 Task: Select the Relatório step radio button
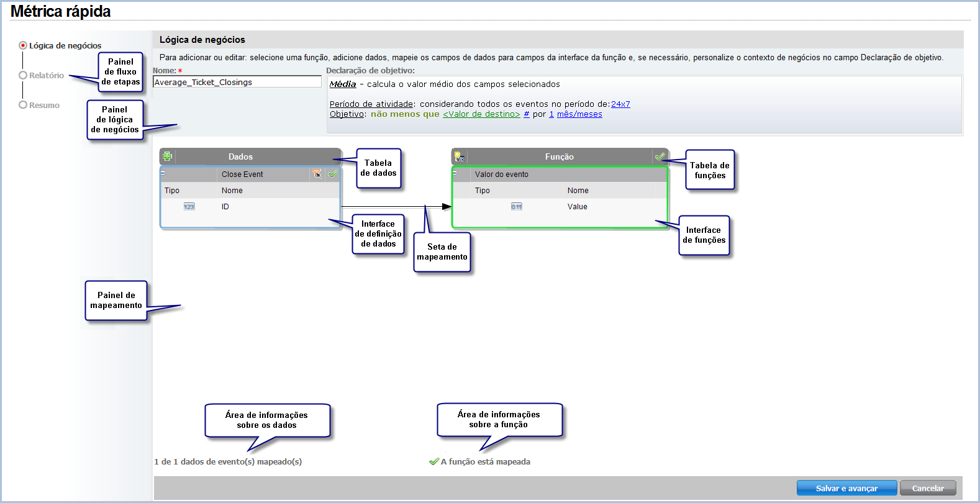(x=23, y=75)
